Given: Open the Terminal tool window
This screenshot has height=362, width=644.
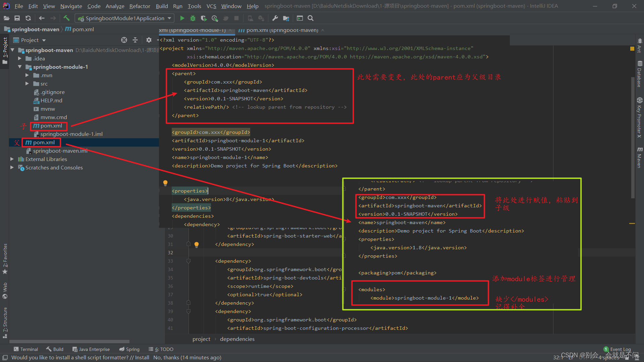Looking at the screenshot, I should coord(26,349).
